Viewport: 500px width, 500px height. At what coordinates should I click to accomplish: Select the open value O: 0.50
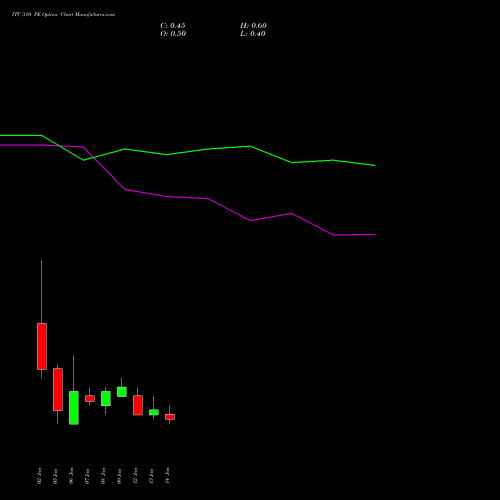173,34
